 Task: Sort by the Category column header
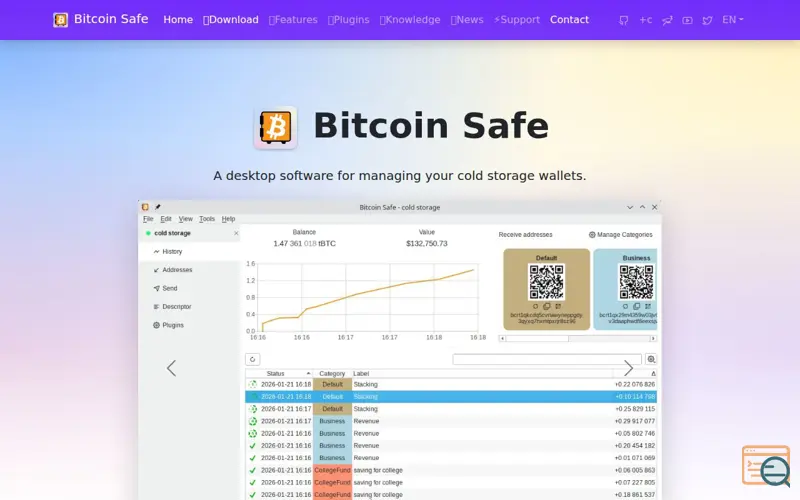[x=332, y=373]
